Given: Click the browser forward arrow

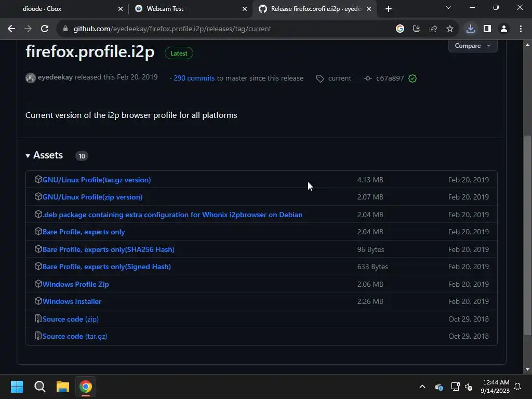Looking at the screenshot, I should coord(28,29).
